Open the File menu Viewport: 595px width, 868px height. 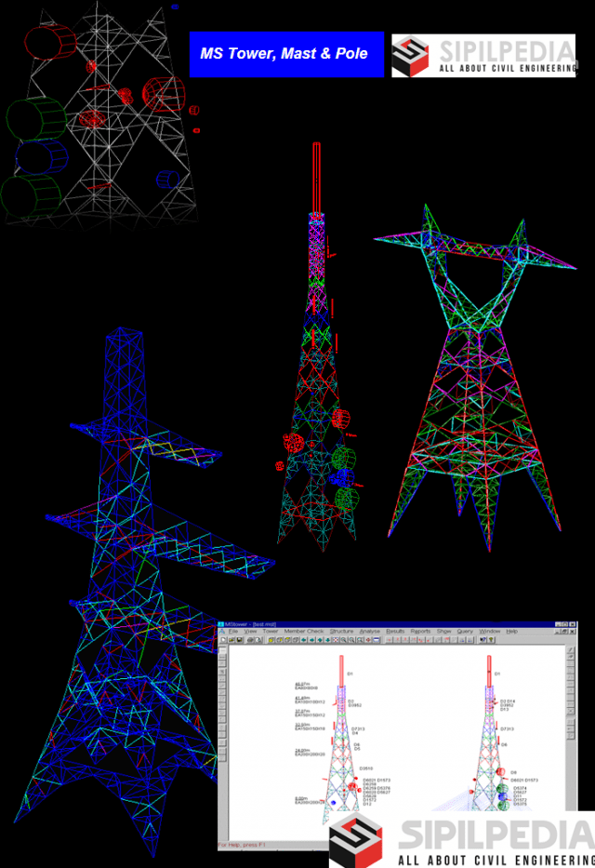pyautogui.click(x=234, y=632)
